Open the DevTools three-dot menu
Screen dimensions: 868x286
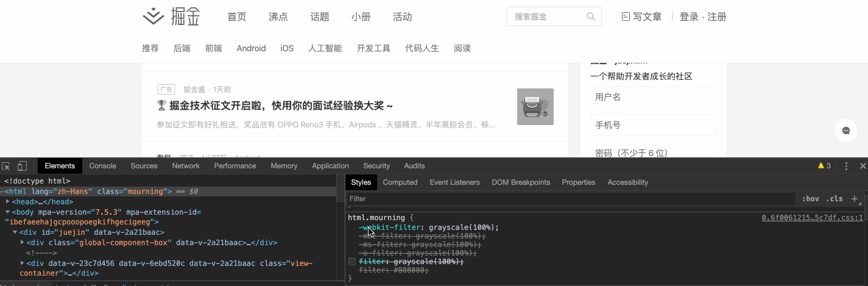(x=845, y=166)
